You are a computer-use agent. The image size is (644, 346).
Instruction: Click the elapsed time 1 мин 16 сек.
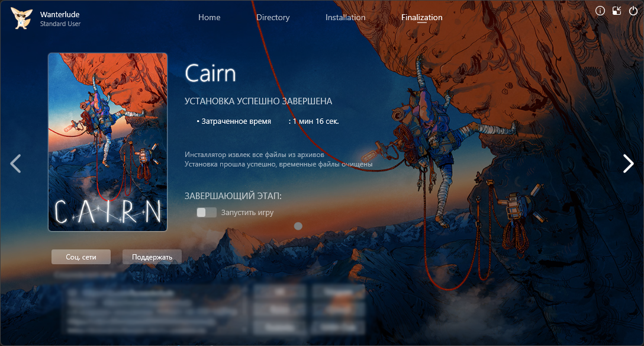tap(315, 121)
